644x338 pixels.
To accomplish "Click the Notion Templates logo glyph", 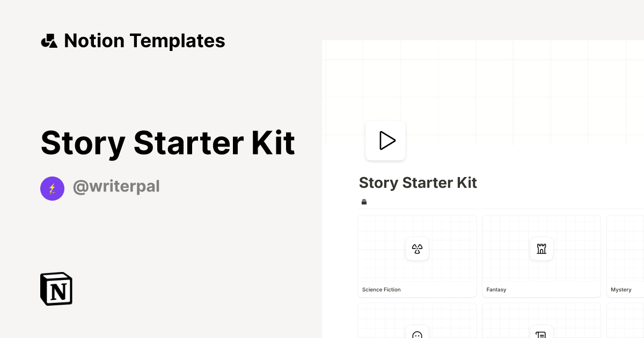I will [49, 40].
